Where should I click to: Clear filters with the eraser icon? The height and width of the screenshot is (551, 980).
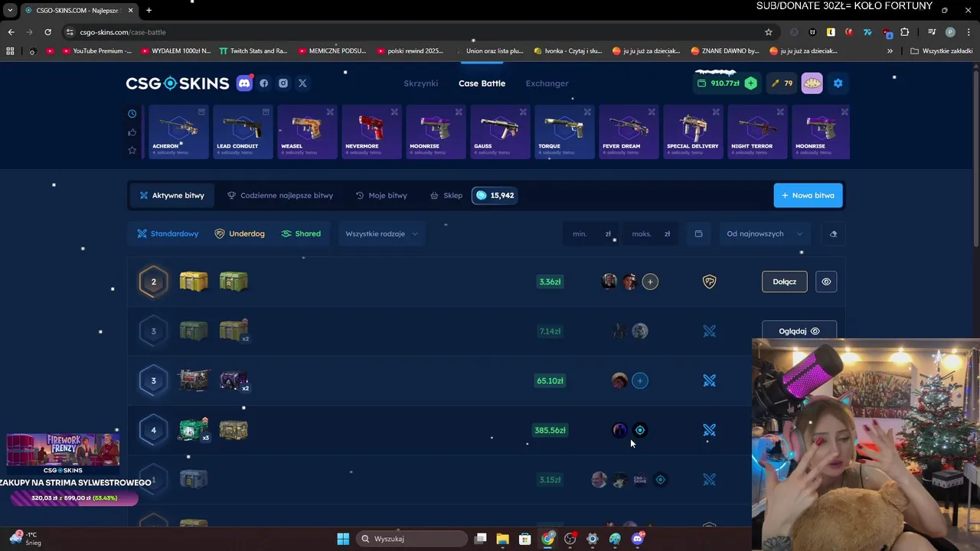[x=833, y=233]
